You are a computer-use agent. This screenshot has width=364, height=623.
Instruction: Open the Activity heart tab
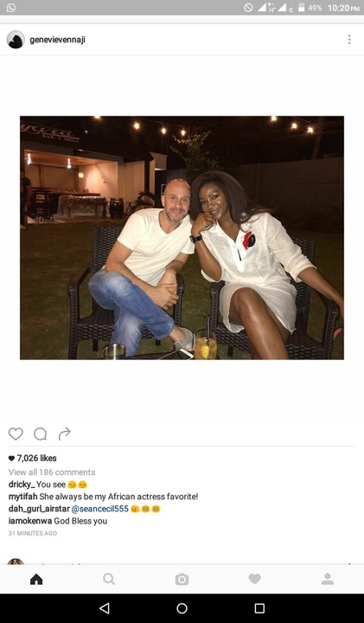coord(254,579)
